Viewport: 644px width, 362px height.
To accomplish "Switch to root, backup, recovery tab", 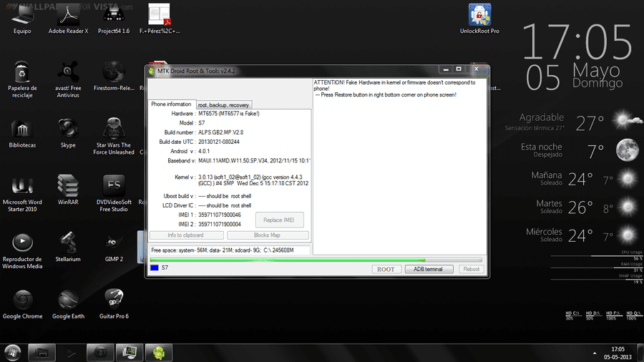I will [x=223, y=105].
